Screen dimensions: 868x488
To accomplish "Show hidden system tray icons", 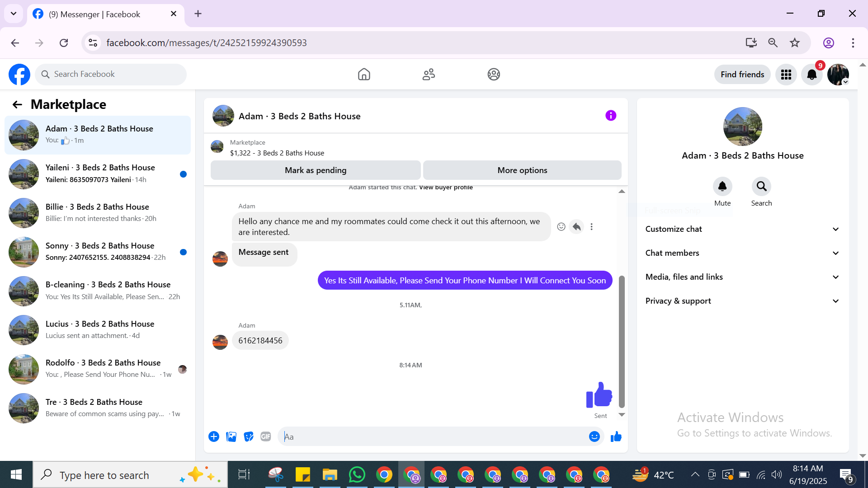I will pos(695,474).
